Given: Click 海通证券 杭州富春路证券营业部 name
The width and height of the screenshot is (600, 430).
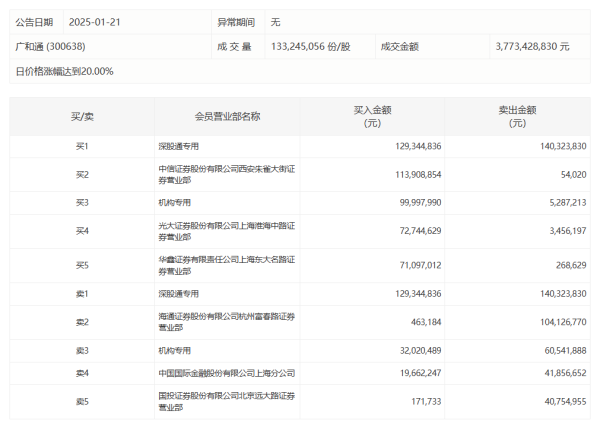Looking at the screenshot, I should pyautogui.click(x=227, y=322).
